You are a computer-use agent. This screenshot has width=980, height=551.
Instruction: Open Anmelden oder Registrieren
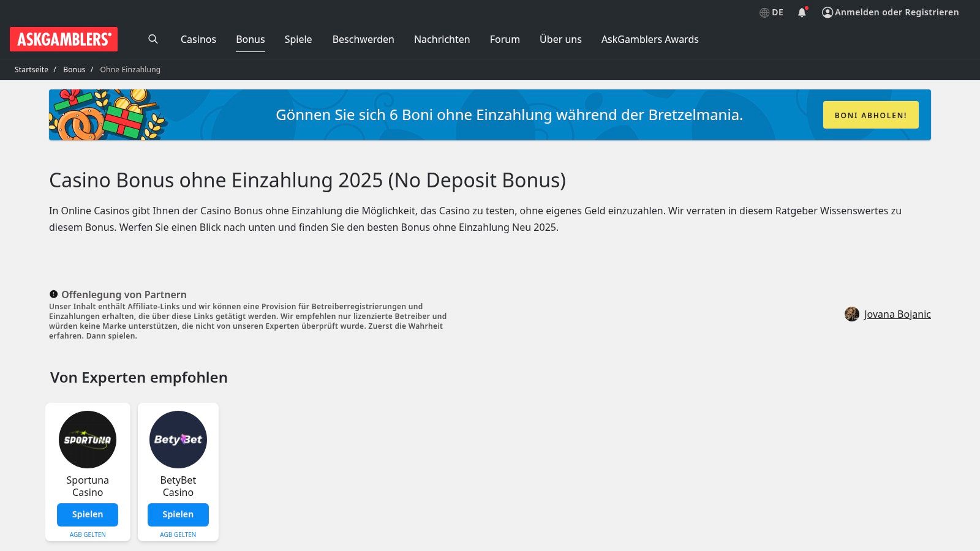pos(896,12)
